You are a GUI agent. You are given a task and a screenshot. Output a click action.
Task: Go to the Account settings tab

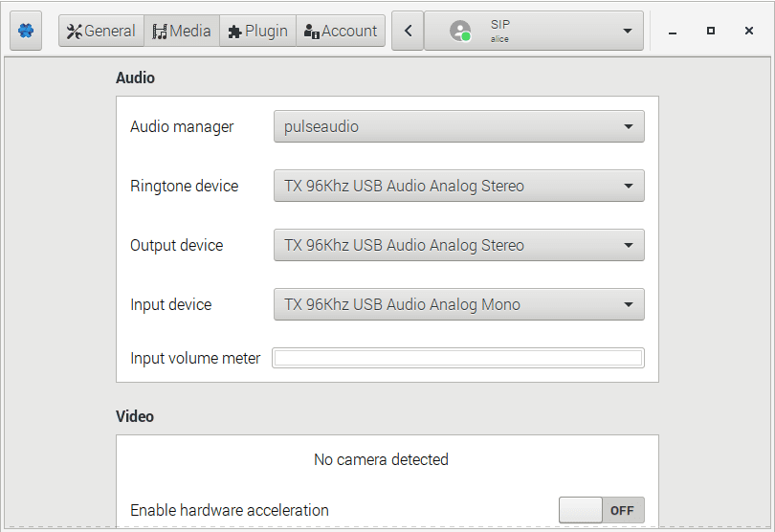(x=341, y=31)
